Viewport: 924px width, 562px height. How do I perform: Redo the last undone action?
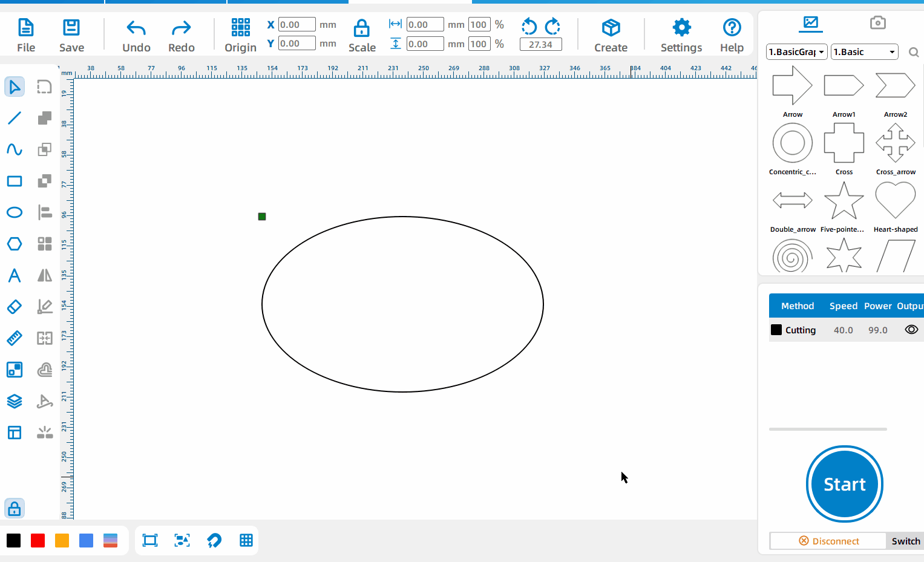(x=182, y=35)
